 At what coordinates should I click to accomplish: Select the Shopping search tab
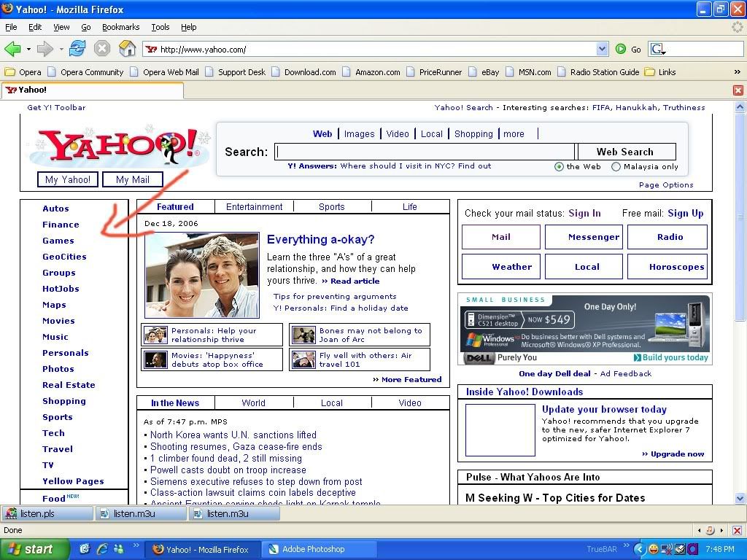tap(473, 134)
